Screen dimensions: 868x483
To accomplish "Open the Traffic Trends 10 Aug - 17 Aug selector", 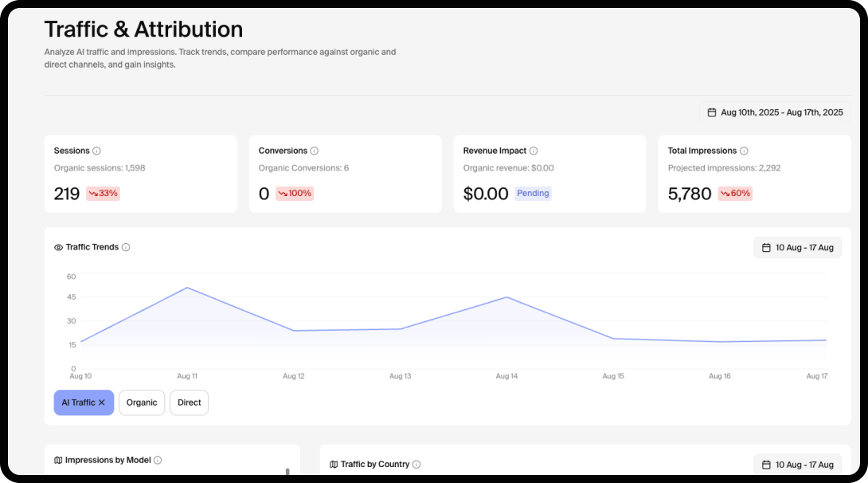I will click(797, 248).
